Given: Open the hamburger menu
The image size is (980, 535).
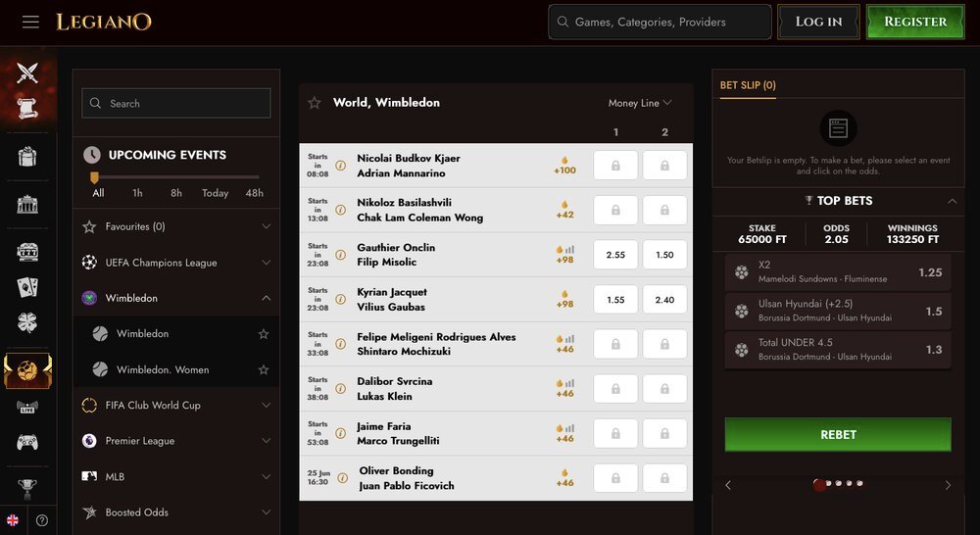Looking at the screenshot, I should [30, 22].
